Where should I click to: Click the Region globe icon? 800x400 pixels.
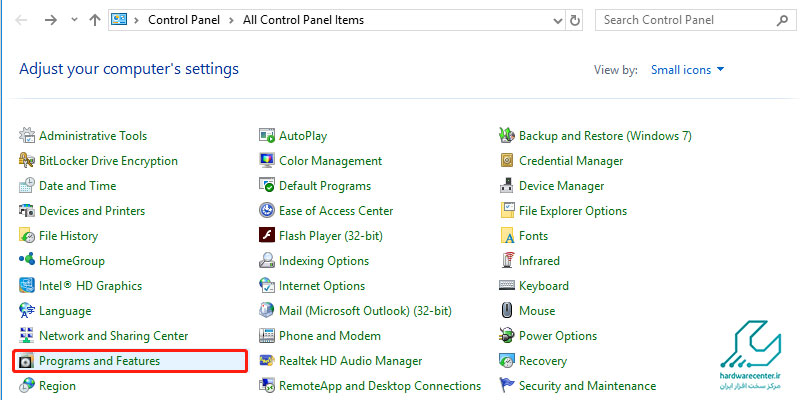[x=27, y=386]
